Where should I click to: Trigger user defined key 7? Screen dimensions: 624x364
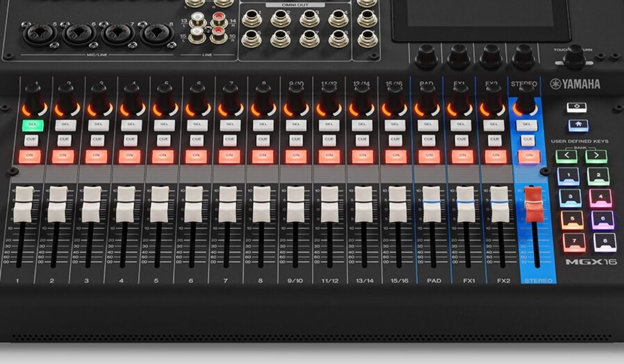tap(574, 243)
